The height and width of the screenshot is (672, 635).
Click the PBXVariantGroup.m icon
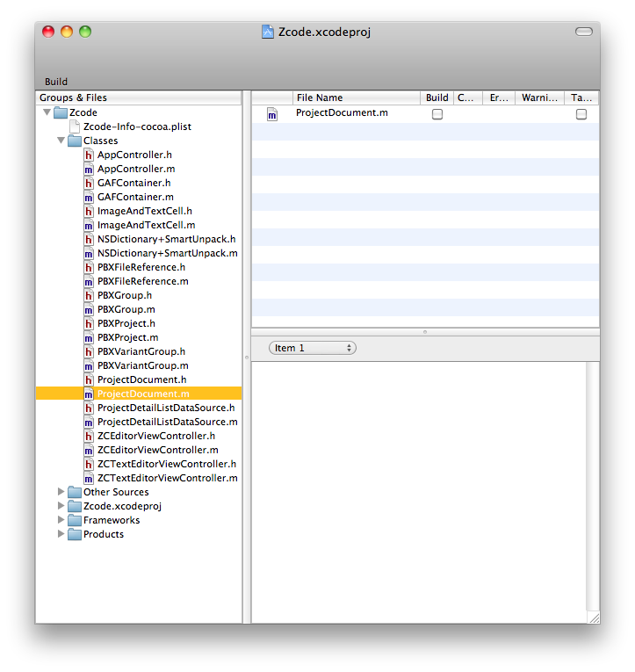(x=88, y=365)
